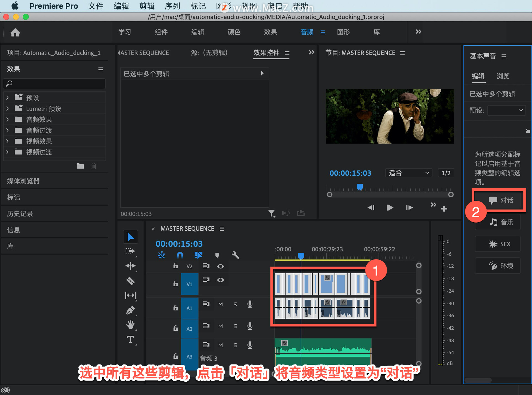Play the program monitor sequence
This screenshot has width=532, height=395.
(x=390, y=207)
